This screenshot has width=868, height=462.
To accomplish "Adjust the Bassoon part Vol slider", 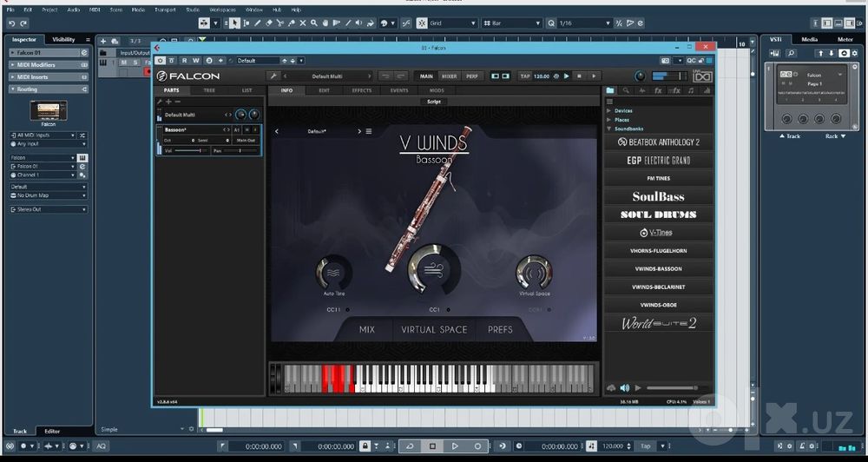I will pos(190,151).
